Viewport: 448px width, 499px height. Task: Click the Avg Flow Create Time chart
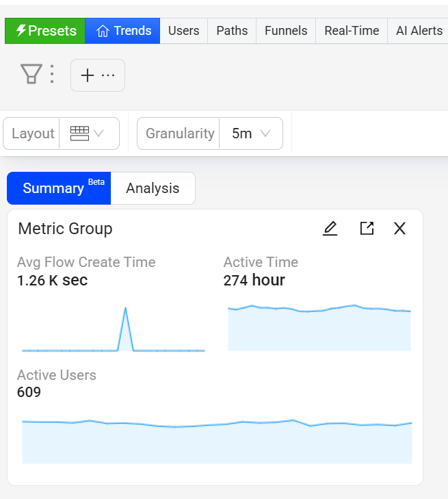tap(113, 329)
